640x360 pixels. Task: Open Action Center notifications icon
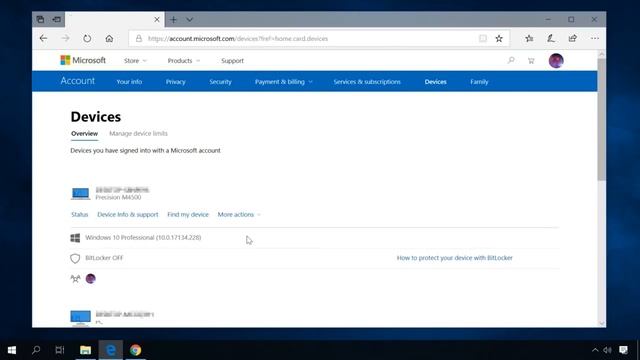pos(623,350)
